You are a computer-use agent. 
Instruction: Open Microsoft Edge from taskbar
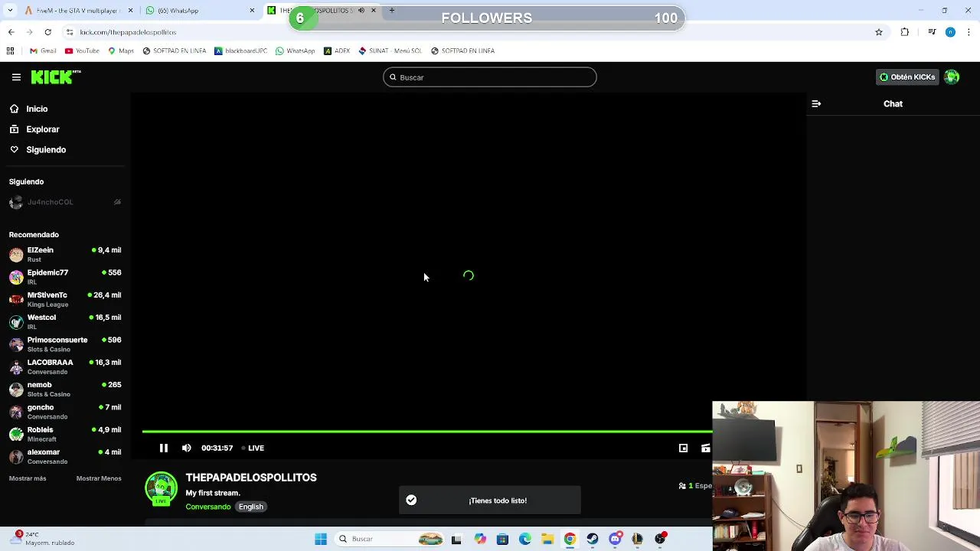click(525, 539)
